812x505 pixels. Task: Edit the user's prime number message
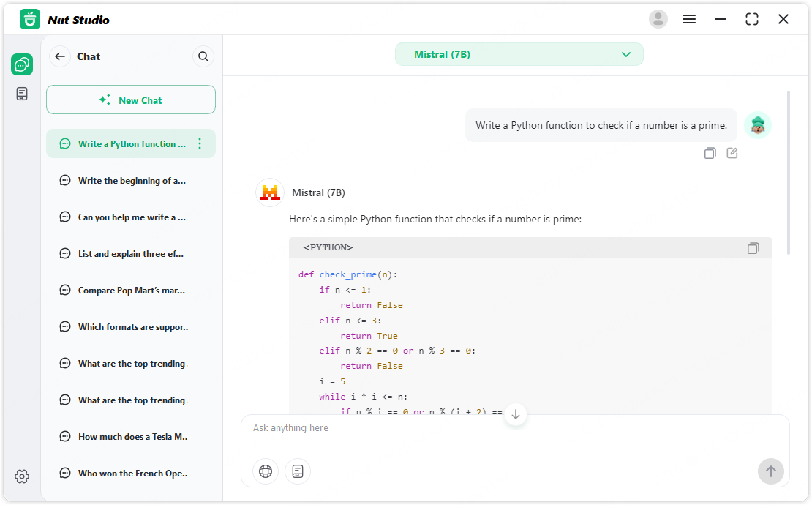pos(732,153)
